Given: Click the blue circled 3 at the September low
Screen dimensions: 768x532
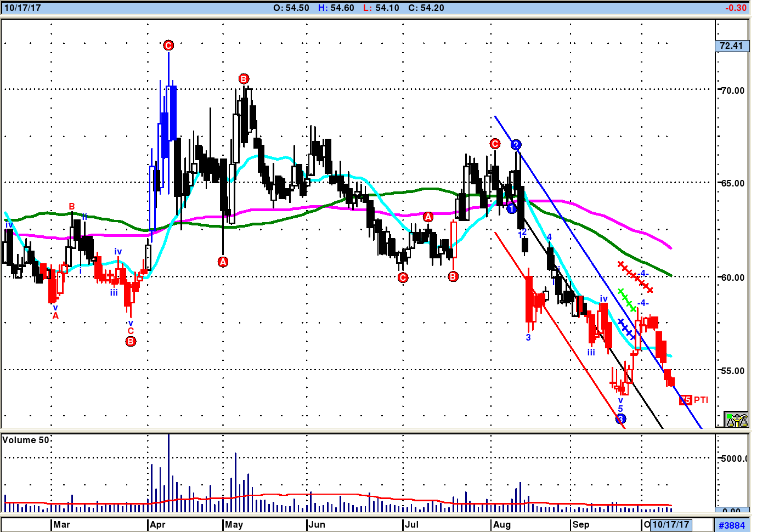Looking at the screenshot, I should coord(620,419).
